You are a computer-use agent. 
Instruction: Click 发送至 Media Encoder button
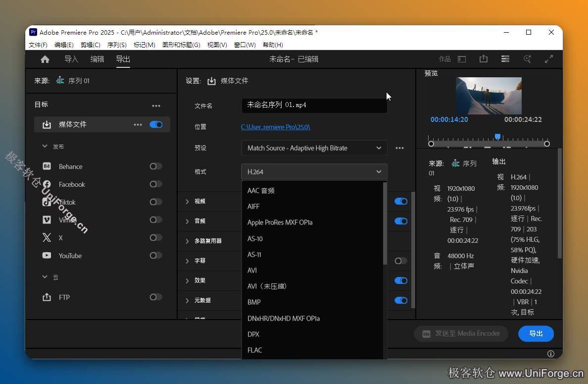point(461,333)
